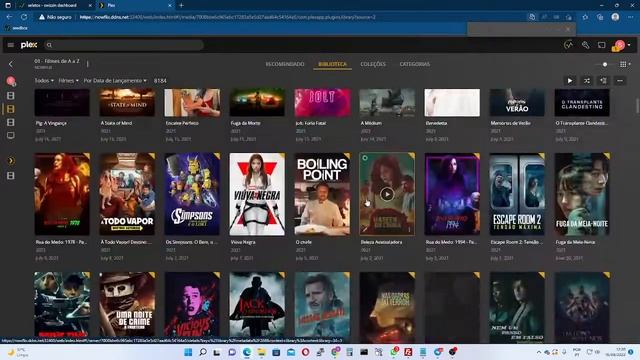Select the highlighted yellow film library icon
The width and height of the screenshot is (640, 360).
pos(11,109)
